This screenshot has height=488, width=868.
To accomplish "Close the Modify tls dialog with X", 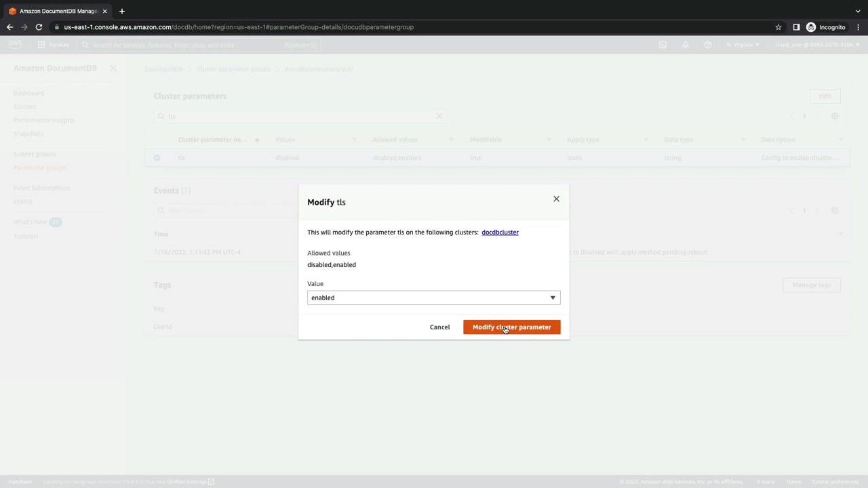I will click(x=556, y=199).
